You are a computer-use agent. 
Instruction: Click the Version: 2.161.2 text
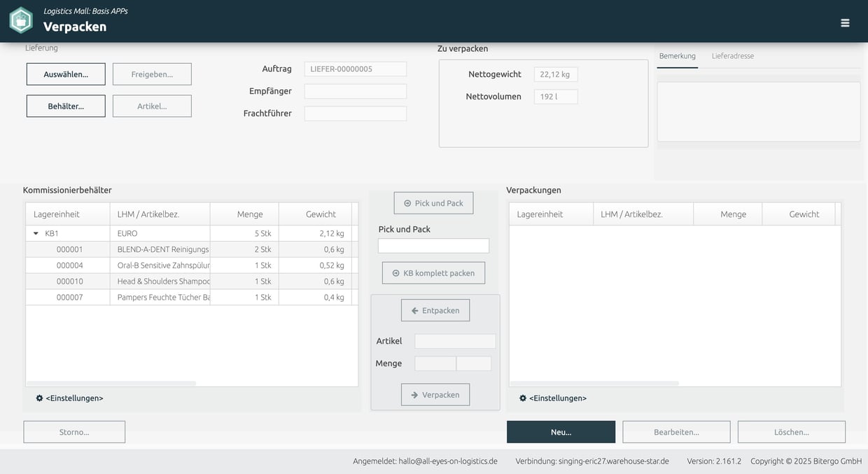[x=714, y=461]
